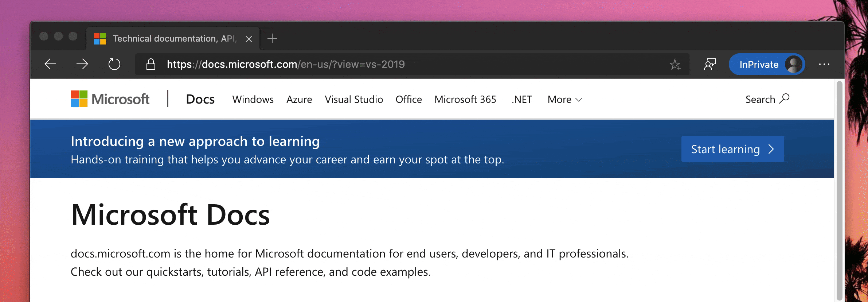Open the feedback icon beside the address bar

[x=710, y=64]
